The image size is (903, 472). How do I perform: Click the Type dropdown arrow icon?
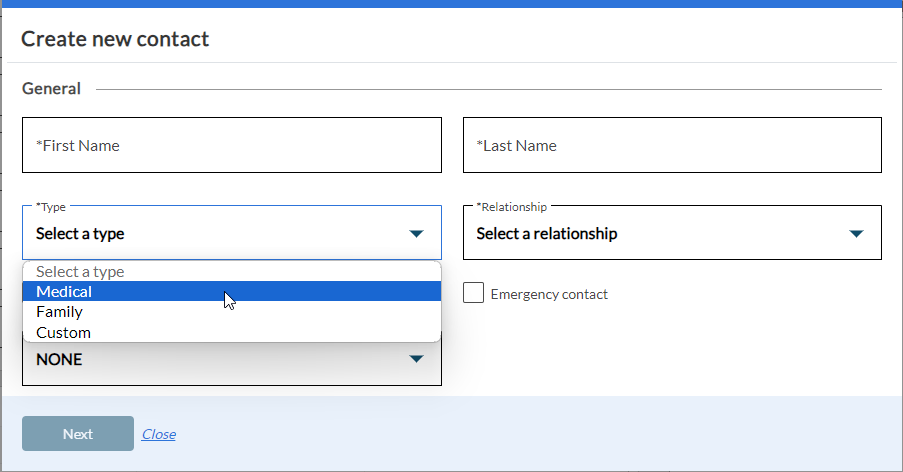417,234
